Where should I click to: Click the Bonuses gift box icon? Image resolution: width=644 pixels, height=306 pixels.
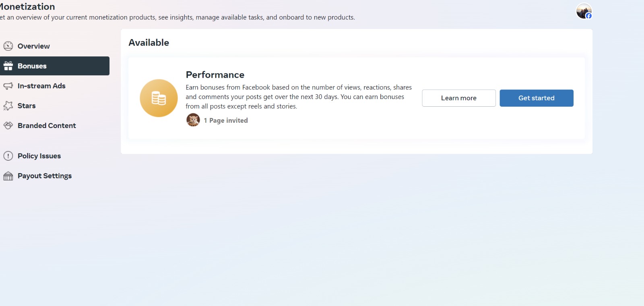coord(8,66)
